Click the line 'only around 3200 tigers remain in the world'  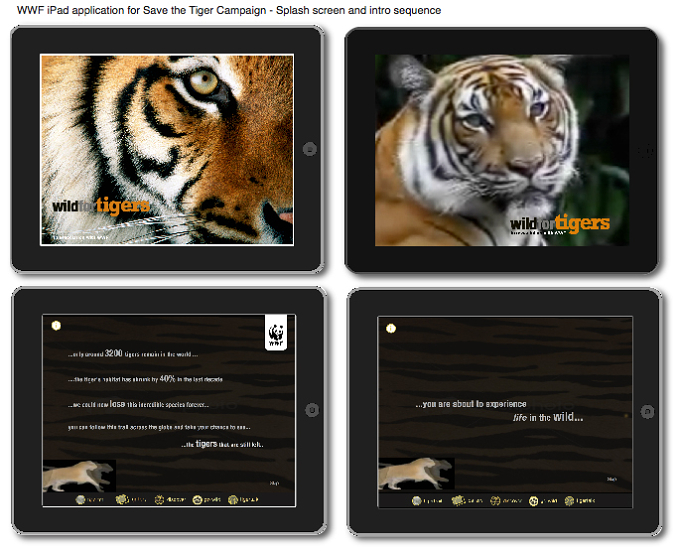coord(133,353)
